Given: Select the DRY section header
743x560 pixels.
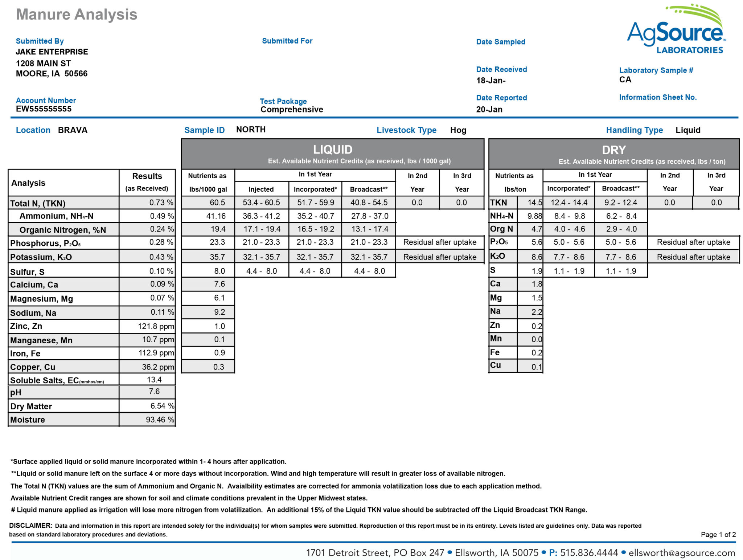Looking at the screenshot, I should pyautogui.click(x=614, y=150).
